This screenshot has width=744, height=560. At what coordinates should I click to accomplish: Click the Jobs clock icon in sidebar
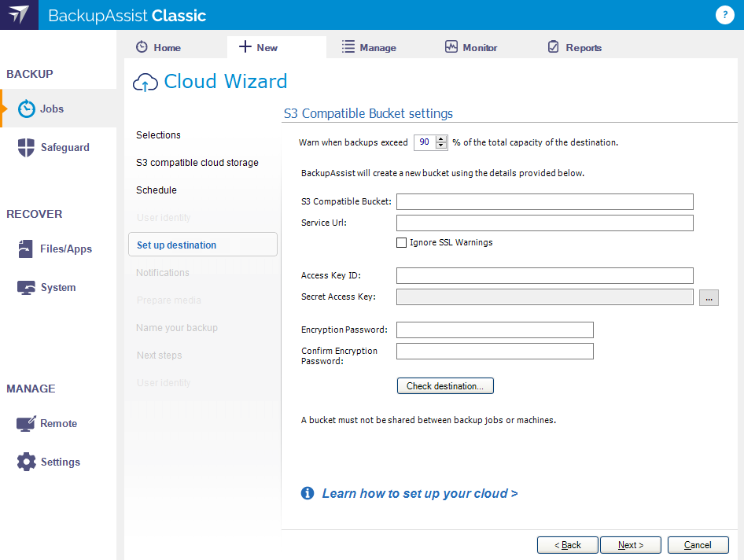tap(27, 109)
